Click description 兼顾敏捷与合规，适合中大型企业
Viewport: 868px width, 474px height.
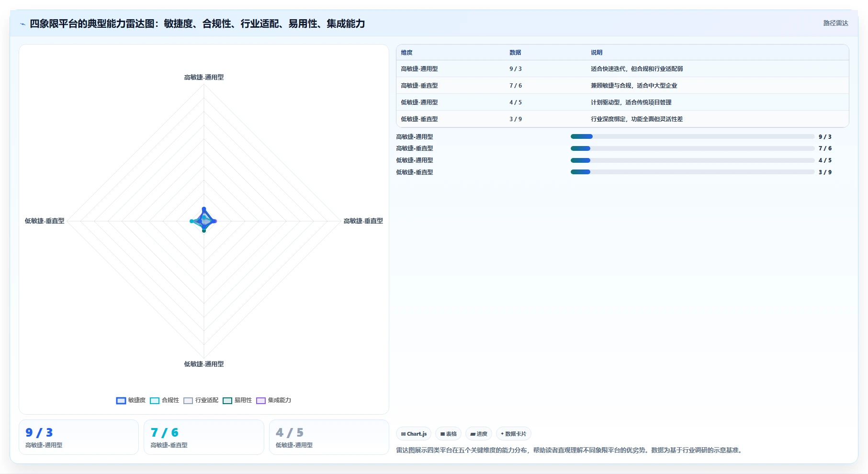coord(634,86)
